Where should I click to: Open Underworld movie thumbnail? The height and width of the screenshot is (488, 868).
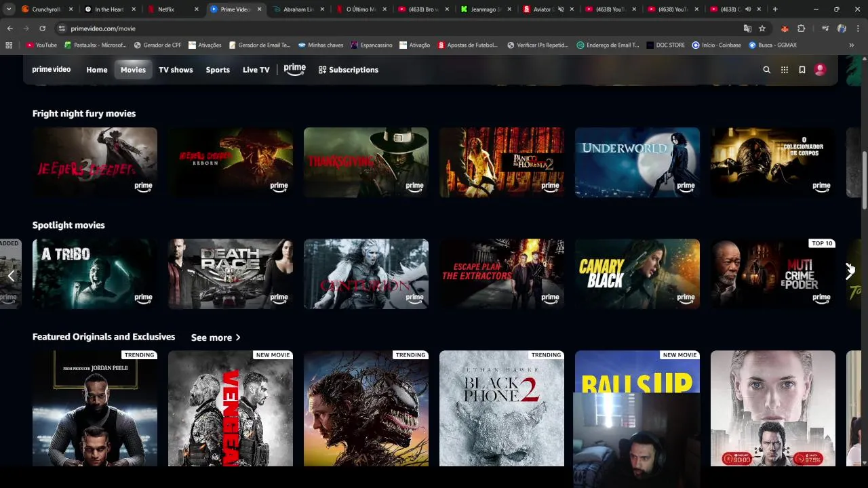click(637, 163)
